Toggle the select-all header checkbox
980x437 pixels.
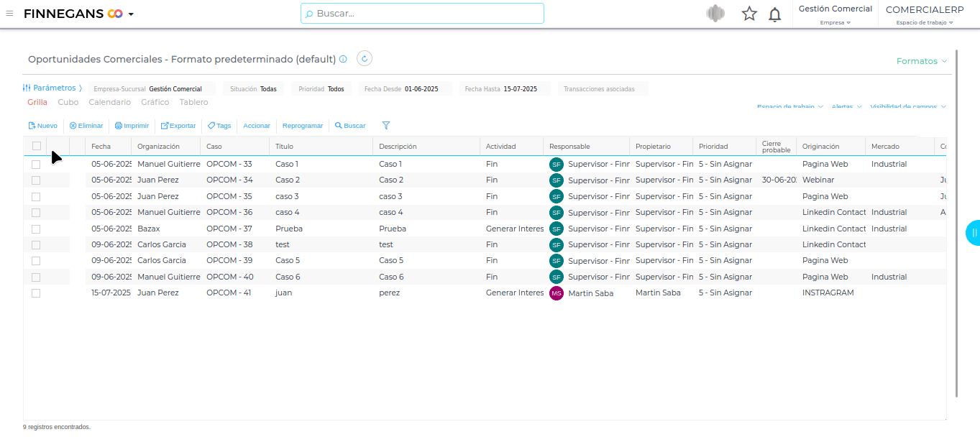click(37, 146)
